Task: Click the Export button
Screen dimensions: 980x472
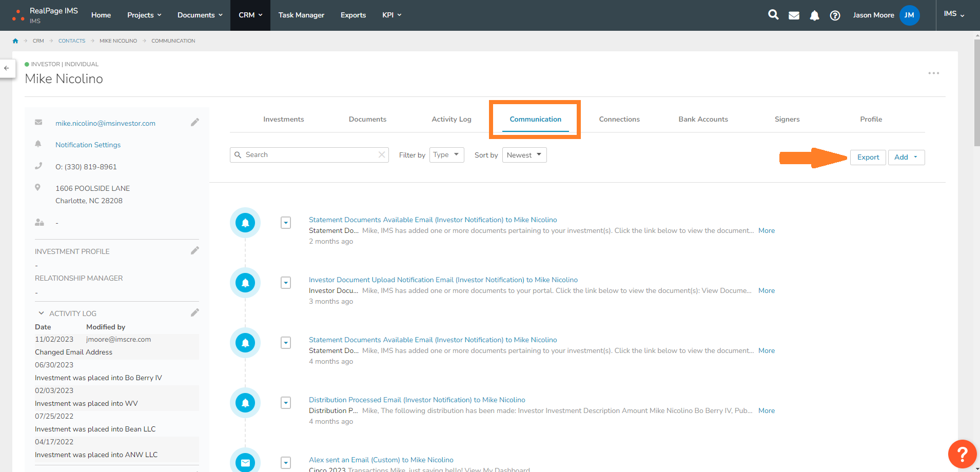Action: click(x=868, y=158)
